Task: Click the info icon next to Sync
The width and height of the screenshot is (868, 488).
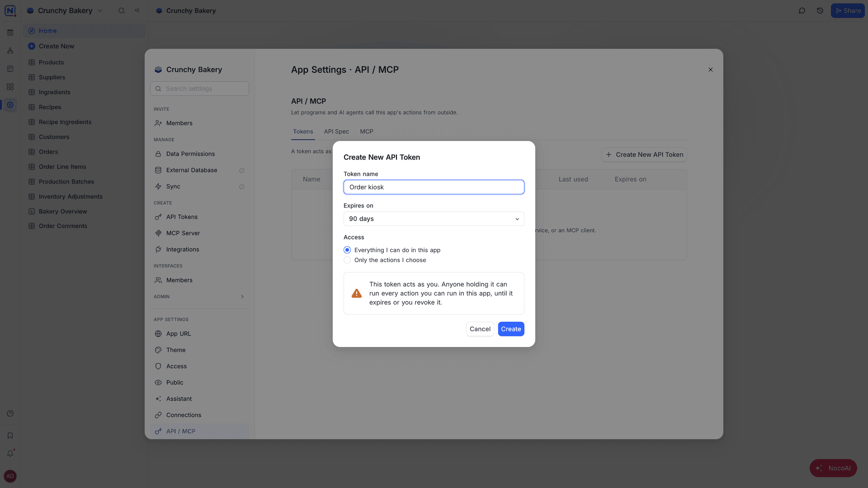Action: (x=242, y=187)
